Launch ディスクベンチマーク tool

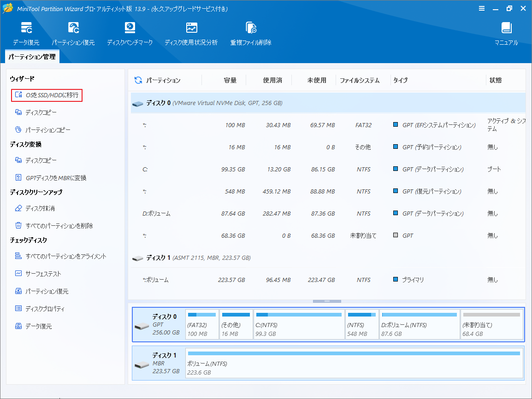coord(130,34)
